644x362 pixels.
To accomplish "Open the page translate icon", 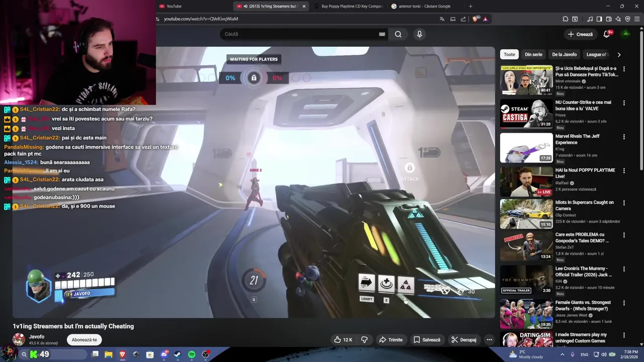I will pos(442,19).
